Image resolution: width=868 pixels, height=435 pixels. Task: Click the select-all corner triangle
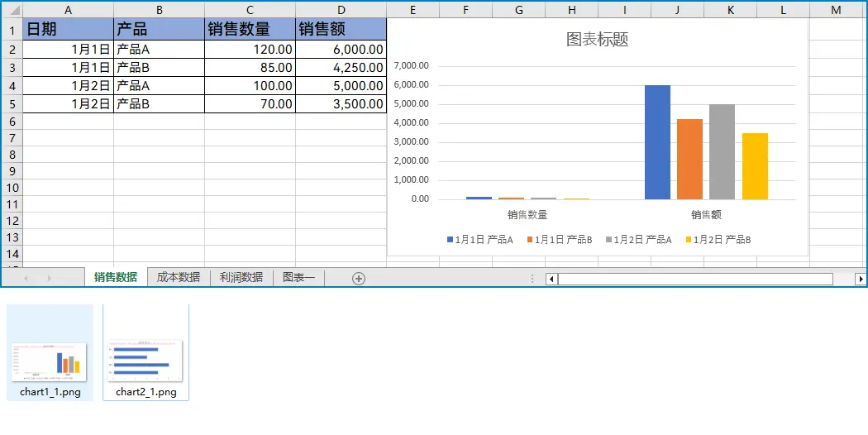(x=13, y=10)
